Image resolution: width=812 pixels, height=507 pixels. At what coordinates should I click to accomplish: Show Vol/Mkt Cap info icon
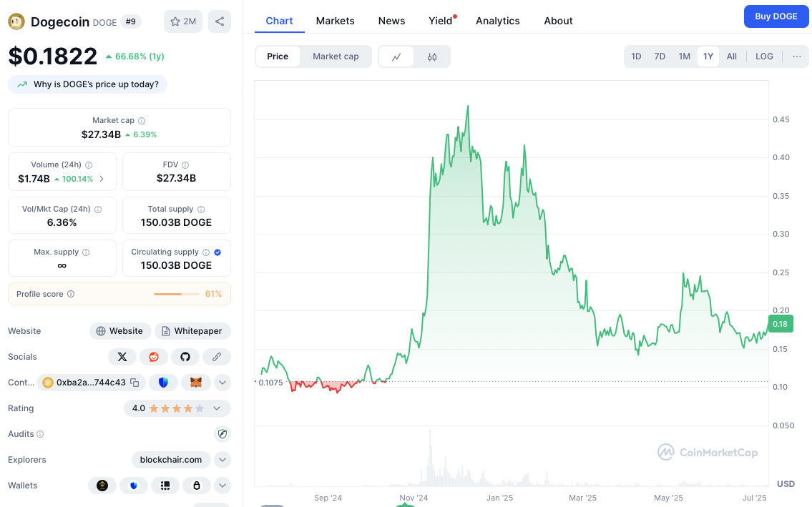pos(98,210)
